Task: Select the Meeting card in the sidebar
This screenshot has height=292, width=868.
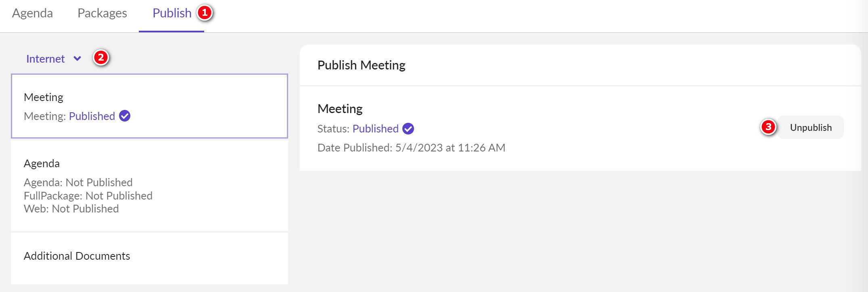Action: point(149,106)
